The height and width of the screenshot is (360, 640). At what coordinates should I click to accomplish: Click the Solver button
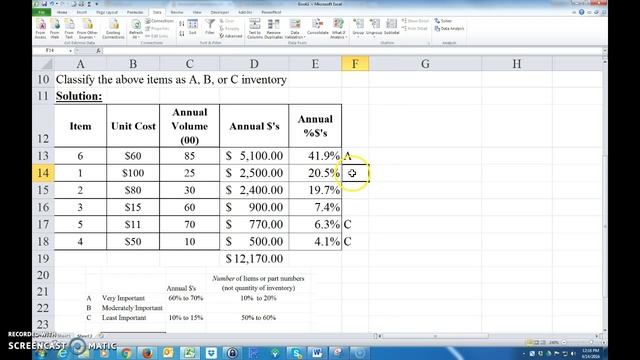pos(443,21)
